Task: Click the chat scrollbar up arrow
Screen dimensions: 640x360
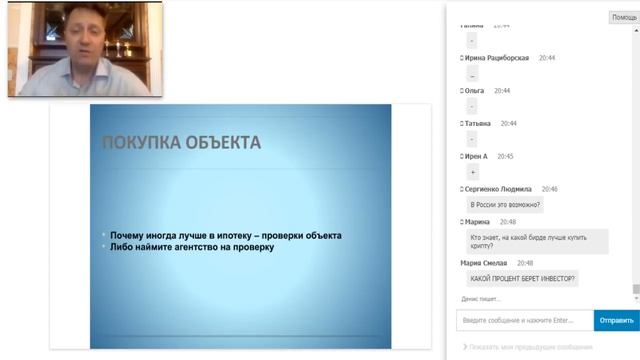Action: pyautogui.click(x=636, y=30)
